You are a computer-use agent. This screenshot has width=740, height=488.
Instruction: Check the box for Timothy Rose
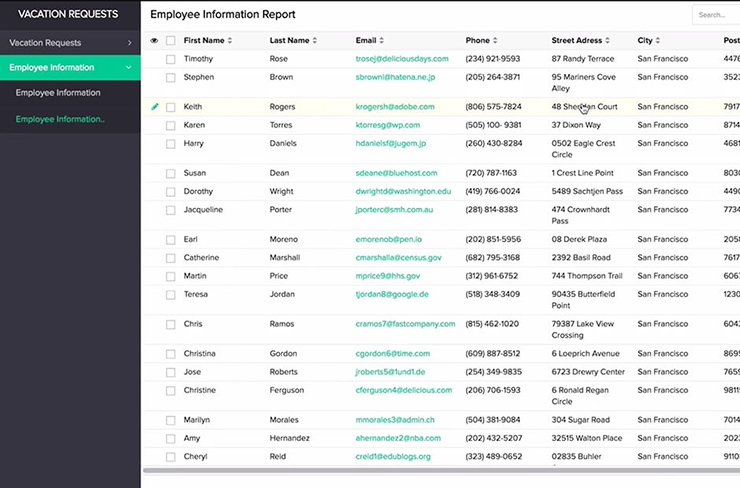[x=171, y=59]
